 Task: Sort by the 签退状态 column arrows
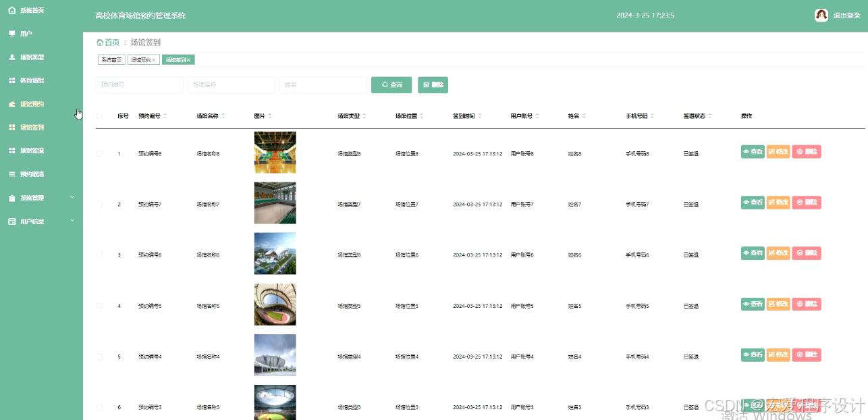coord(710,116)
